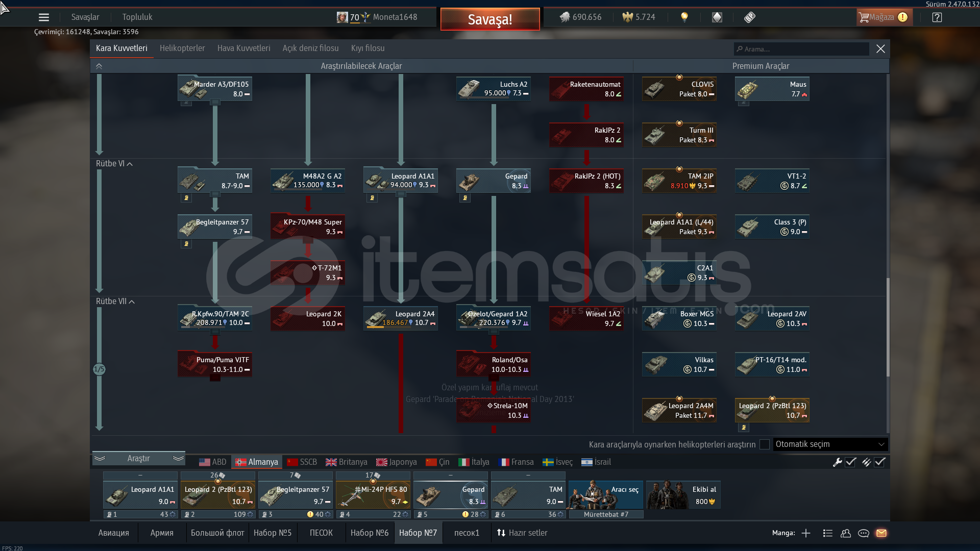This screenshot has width=980, height=551.
Task: Click crew icon under Leopard A1A1 tree card
Action: pos(372,198)
